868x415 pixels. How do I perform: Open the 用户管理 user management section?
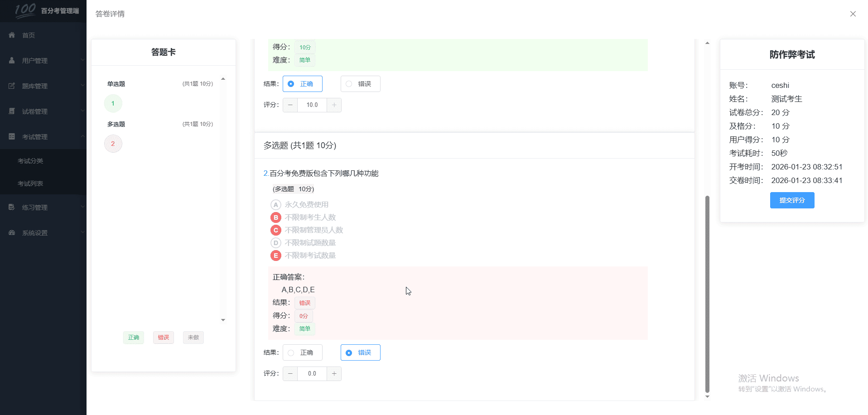coord(34,60)
